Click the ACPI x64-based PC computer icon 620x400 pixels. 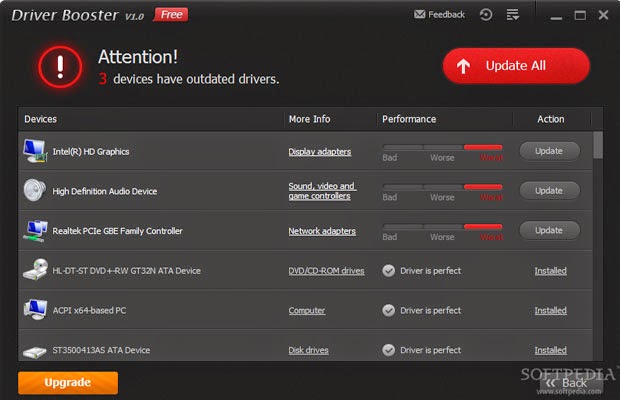click(x=35, y=310)
